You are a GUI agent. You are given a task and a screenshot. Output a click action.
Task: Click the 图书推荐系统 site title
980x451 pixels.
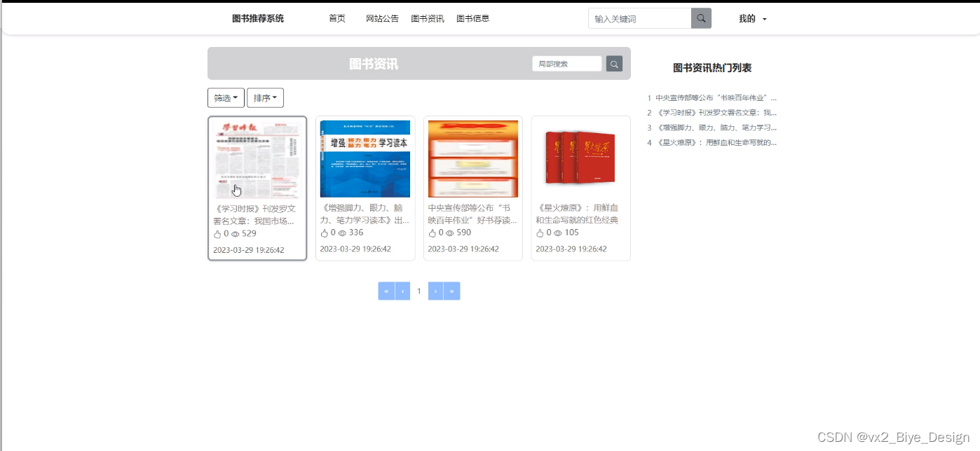(x=258, y=19)
